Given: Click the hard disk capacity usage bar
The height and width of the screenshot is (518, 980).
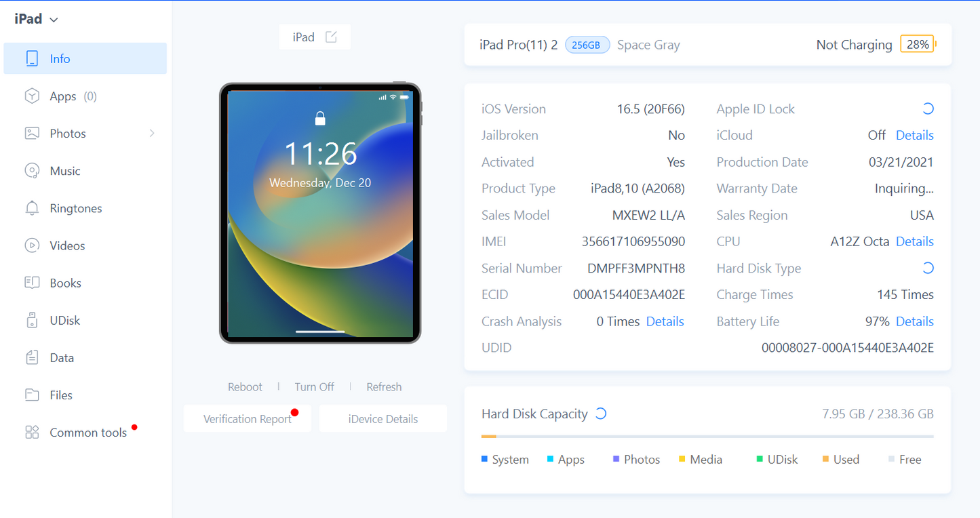Looking at the screenshot, I should [x=707, y=437].
